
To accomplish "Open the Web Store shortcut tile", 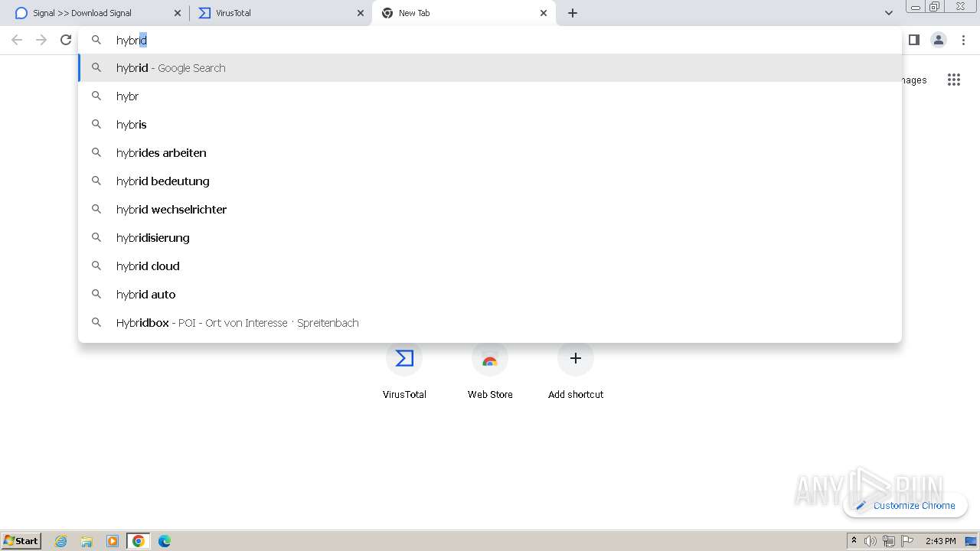I will [490, 372].
